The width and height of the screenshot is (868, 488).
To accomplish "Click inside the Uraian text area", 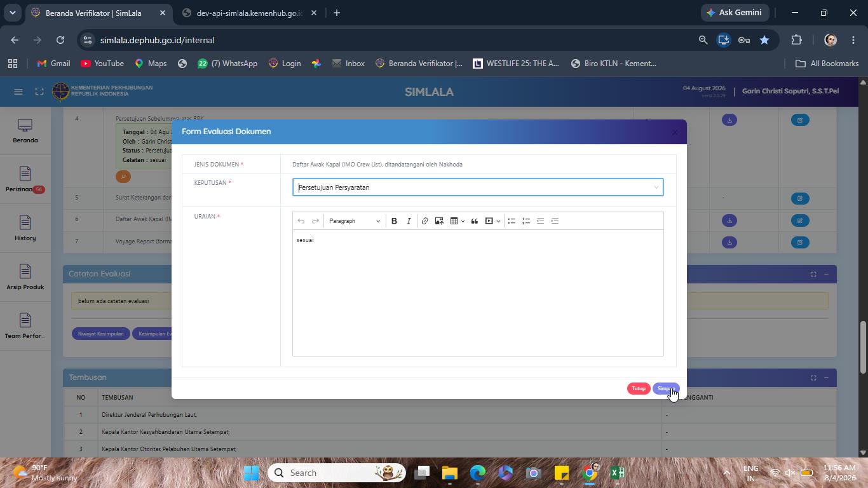I will (x=478, y=293).
